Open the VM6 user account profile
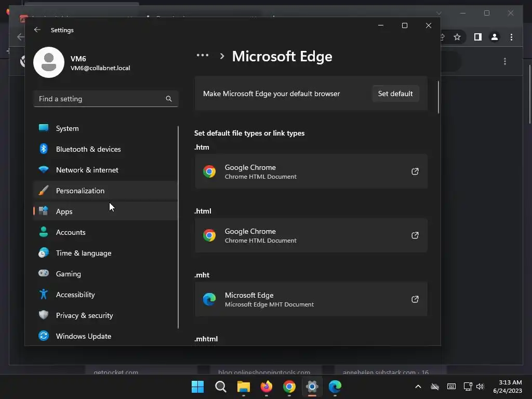 (82, 62)
